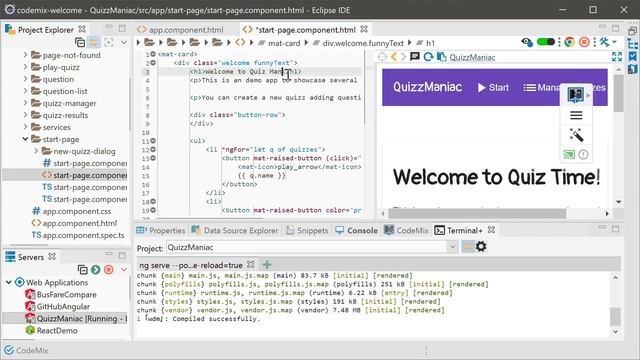The width and height of the screenshot is (640, 360).
Task: Click the circled exclamation info icon
Action: [x=583, y=154]
